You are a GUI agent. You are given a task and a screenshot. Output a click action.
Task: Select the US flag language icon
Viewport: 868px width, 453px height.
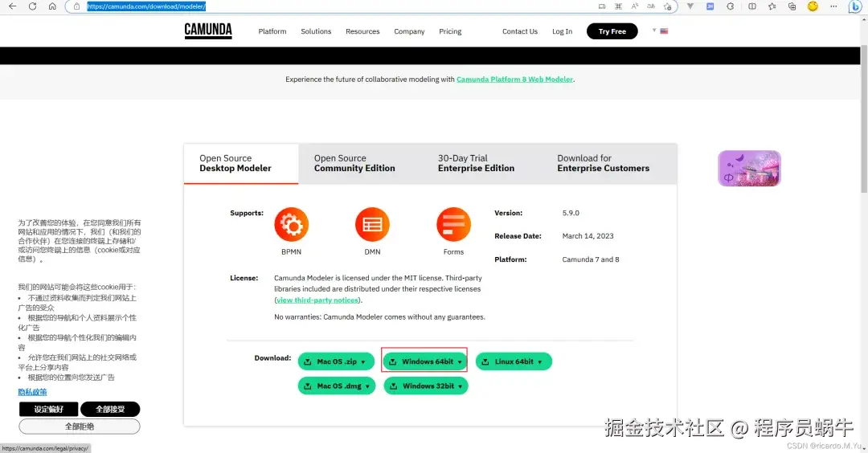665,31
